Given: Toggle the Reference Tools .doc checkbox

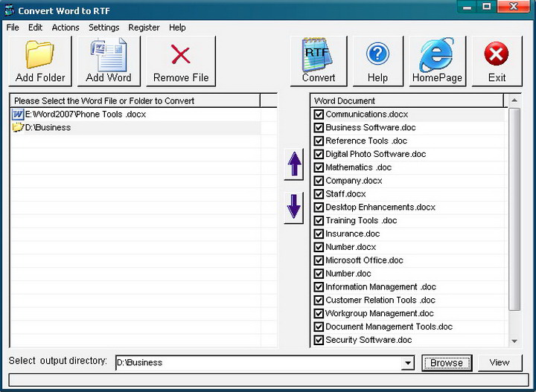Looking at the screenshot, I should coord(319,141).
